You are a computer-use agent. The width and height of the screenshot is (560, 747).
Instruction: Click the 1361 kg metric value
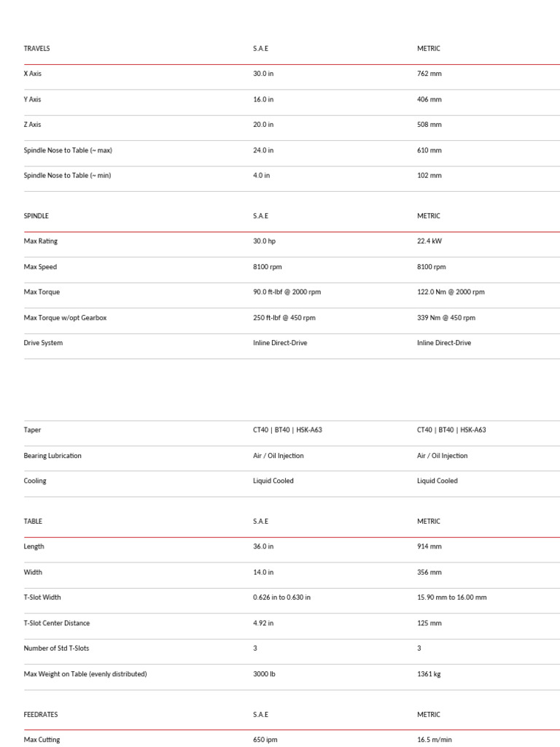pyautogui.click(x=429, y=674)
